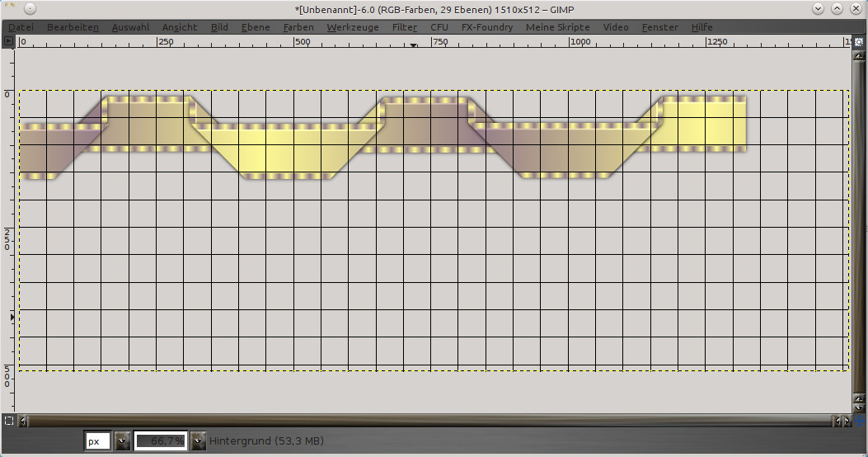Open the FX-Foundry menu

(x=486, y=27)
